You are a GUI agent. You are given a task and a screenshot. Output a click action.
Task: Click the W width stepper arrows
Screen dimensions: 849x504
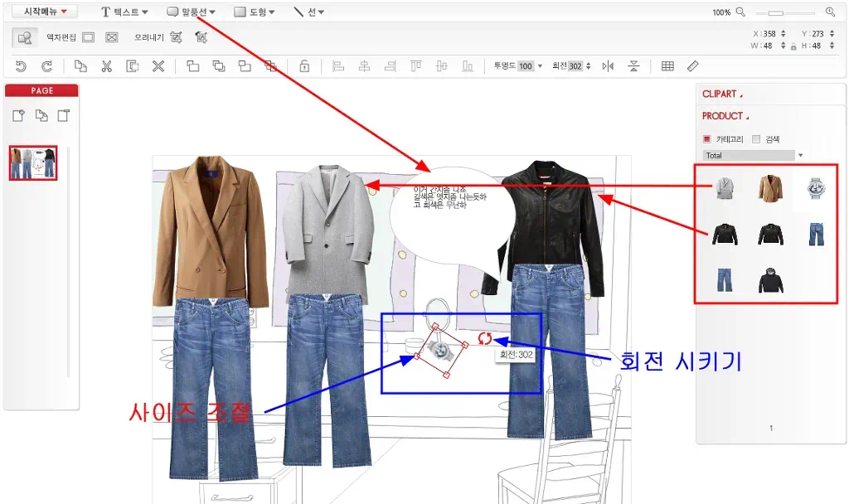pos(783,46)
